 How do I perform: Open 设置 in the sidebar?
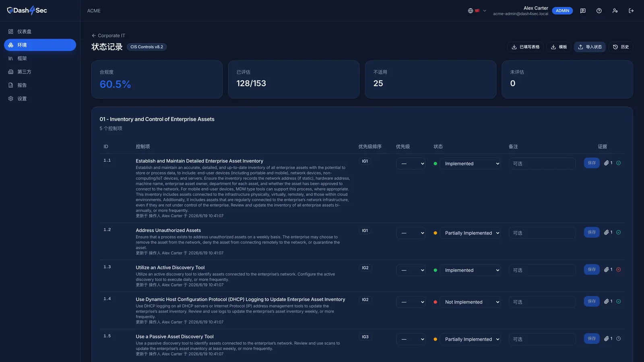[x=40, y=99]
